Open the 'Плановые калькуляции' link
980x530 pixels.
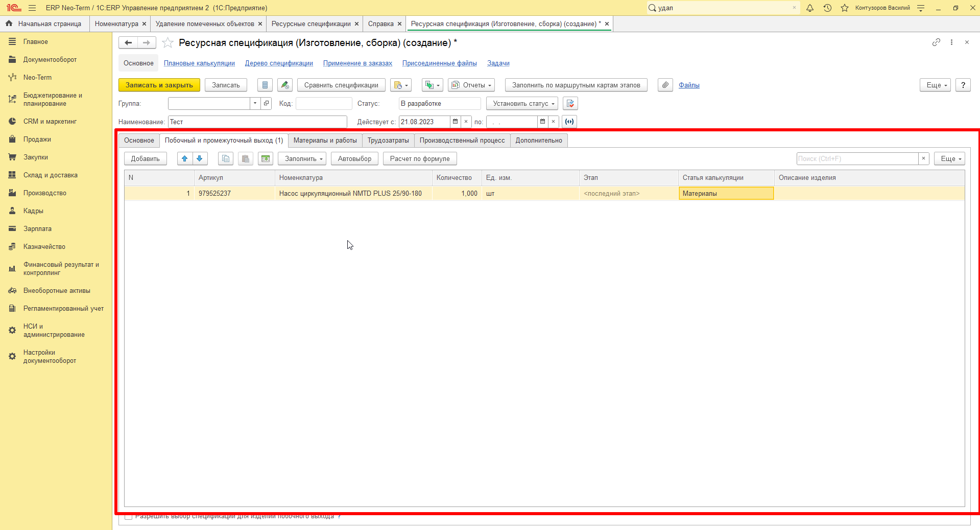pyautogui.click(x=199, y=63)
